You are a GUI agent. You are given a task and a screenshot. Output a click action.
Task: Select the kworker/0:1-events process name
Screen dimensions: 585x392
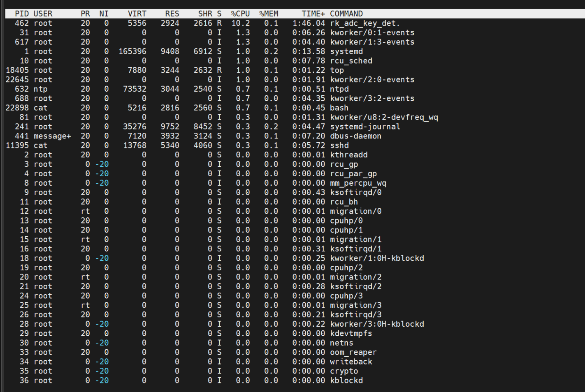click(x=372, y=32)
